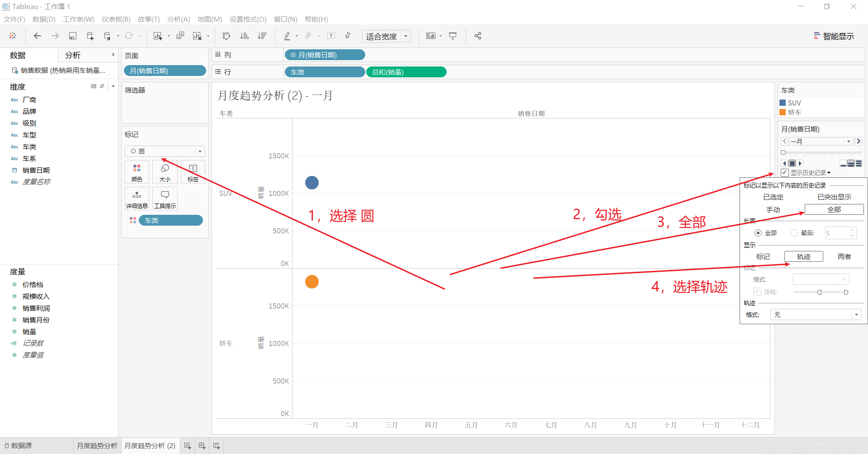Undo with the back arrow
Screen dimensions: 868x454
pos(38,36)
